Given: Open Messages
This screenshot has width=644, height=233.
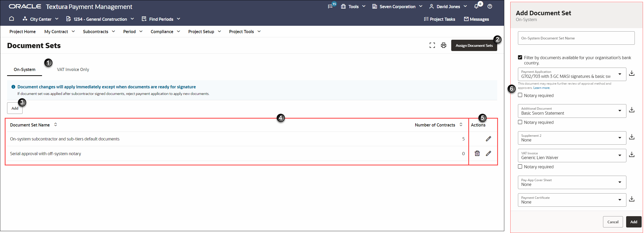Looking at the screenshot, I should 476,19.
